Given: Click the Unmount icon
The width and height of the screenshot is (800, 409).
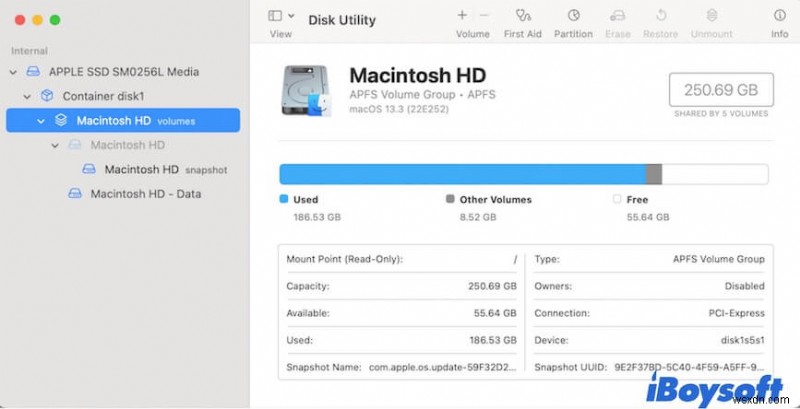Looking at the screenshot, I should (x=711, y=15).
